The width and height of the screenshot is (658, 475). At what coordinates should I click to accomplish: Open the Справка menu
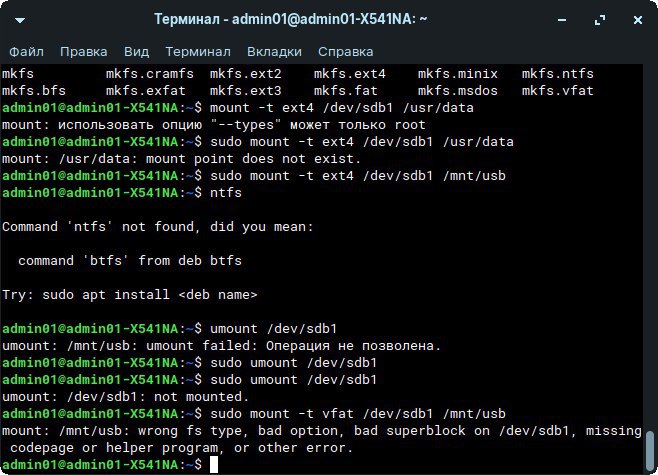pos(346,51)
